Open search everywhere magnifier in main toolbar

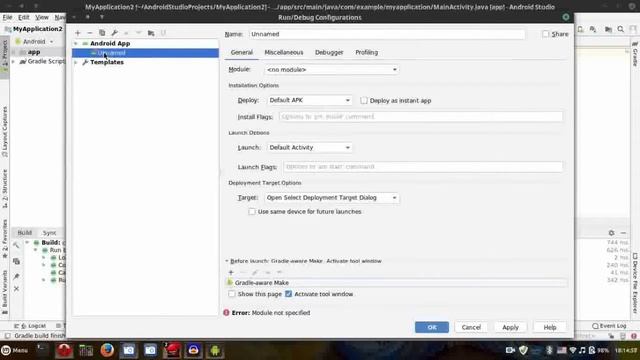tap(621, 29)
